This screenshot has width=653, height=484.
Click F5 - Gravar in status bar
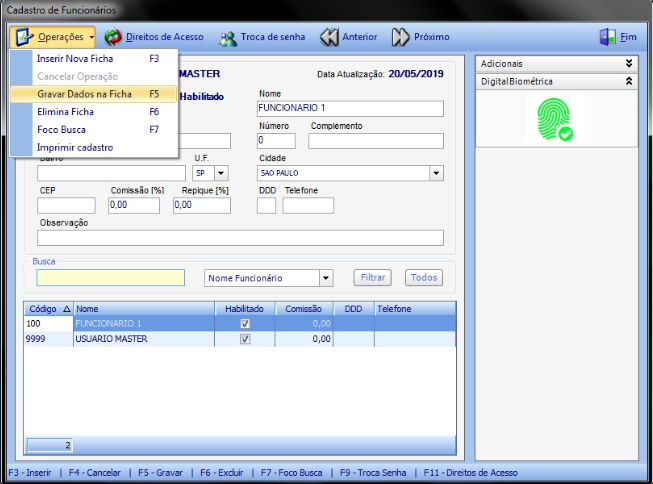pyautogui.click(x=160, y=473)
